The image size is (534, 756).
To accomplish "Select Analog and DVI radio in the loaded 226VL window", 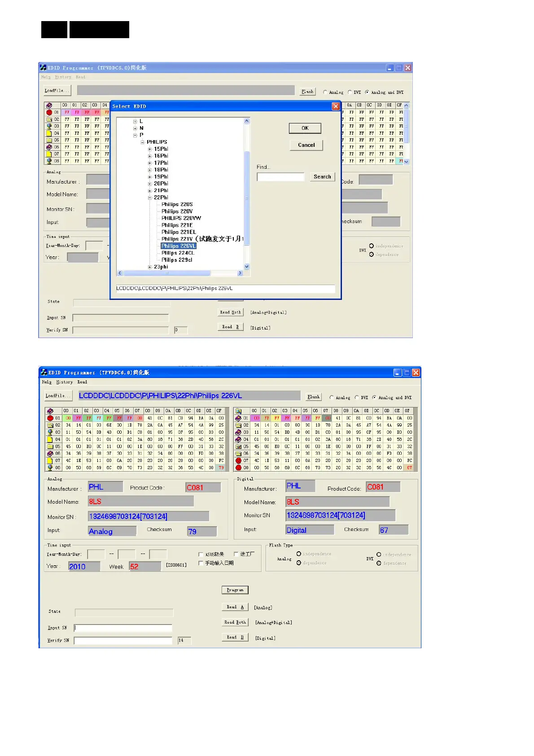I will (374, 397).
